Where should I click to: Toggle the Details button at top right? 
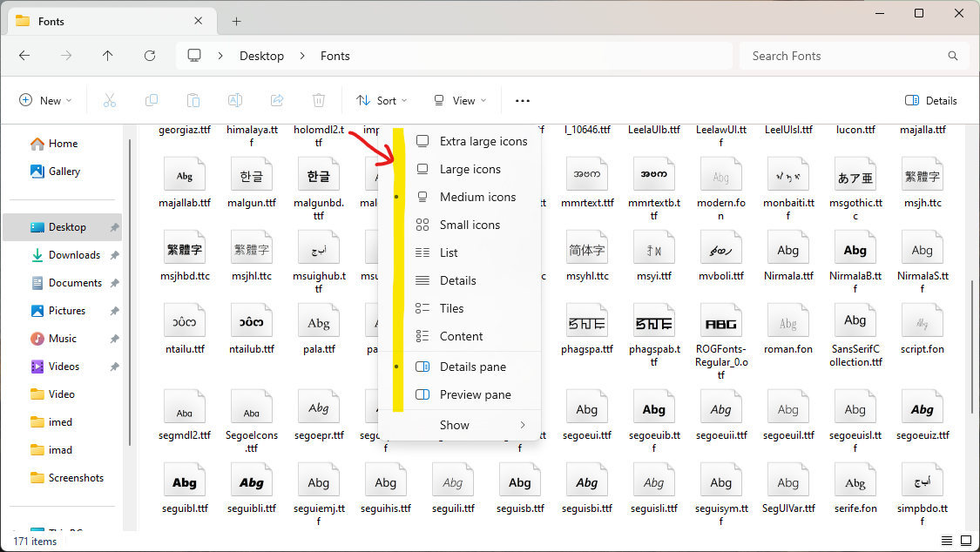point(930,100)
